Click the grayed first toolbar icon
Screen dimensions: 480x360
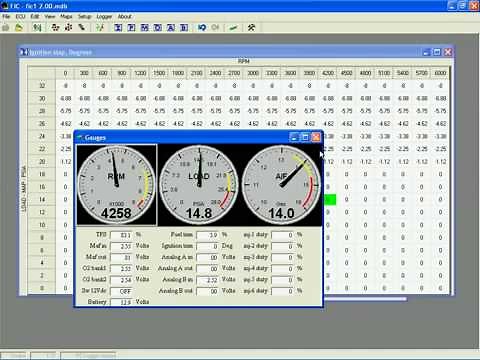point(6,28)
